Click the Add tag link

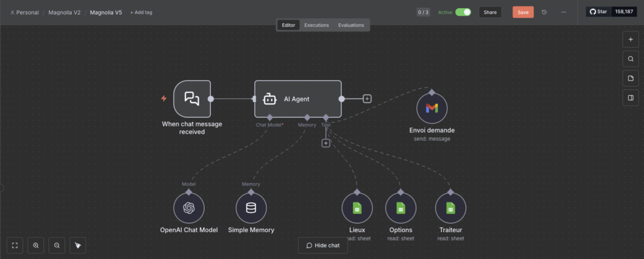141,13
